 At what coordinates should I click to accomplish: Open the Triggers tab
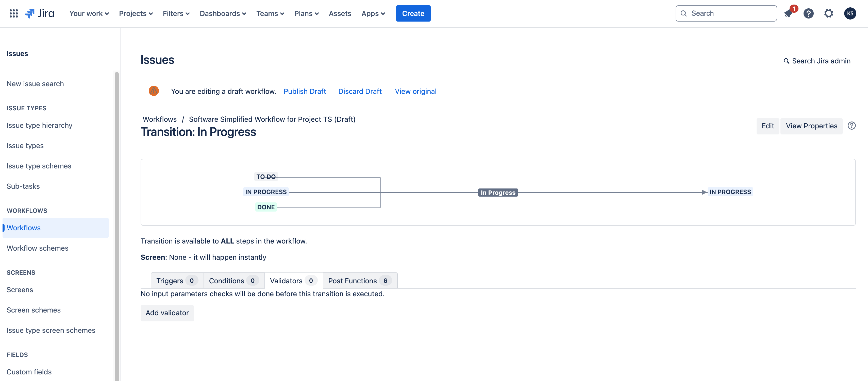[x=177, y=281]
